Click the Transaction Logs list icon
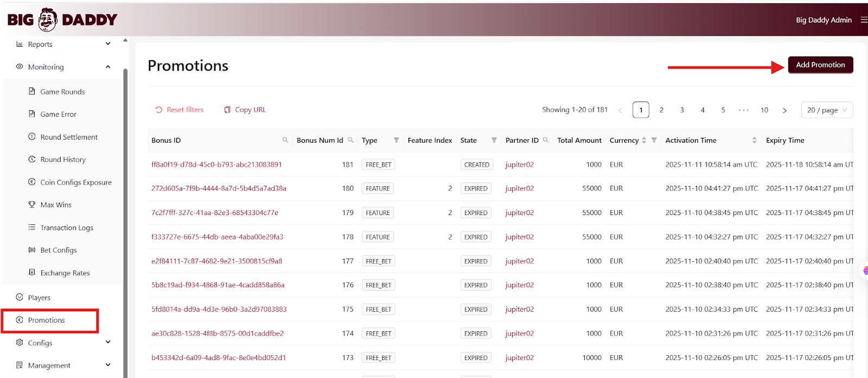The width and height of the screenshot is (868, 378). tap(32, 227)
